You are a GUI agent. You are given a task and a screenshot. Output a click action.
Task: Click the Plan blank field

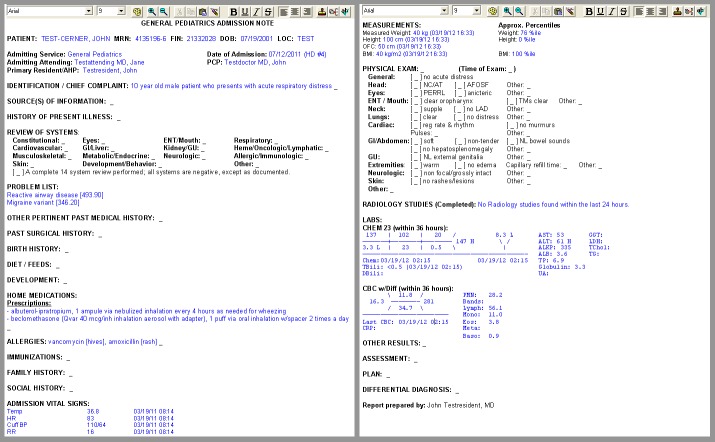388,375
